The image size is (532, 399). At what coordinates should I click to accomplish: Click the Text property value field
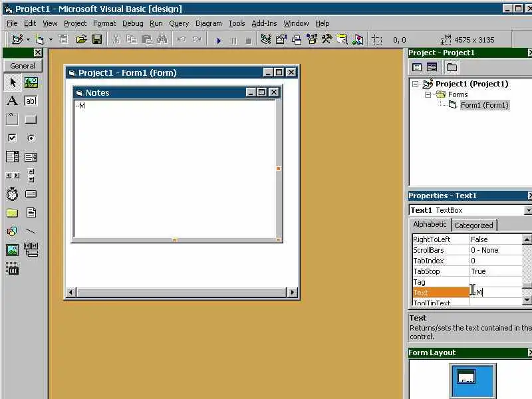point(496,292)
